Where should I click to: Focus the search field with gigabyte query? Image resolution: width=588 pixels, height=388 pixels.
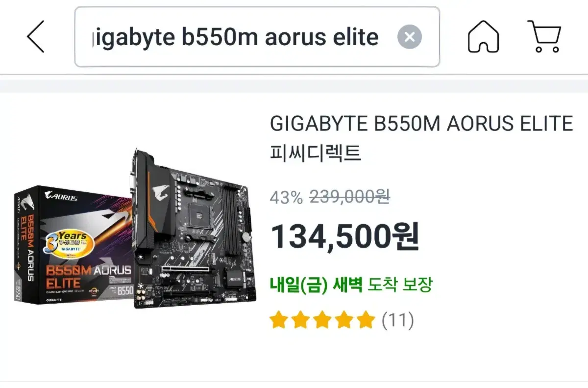(257, 37)
